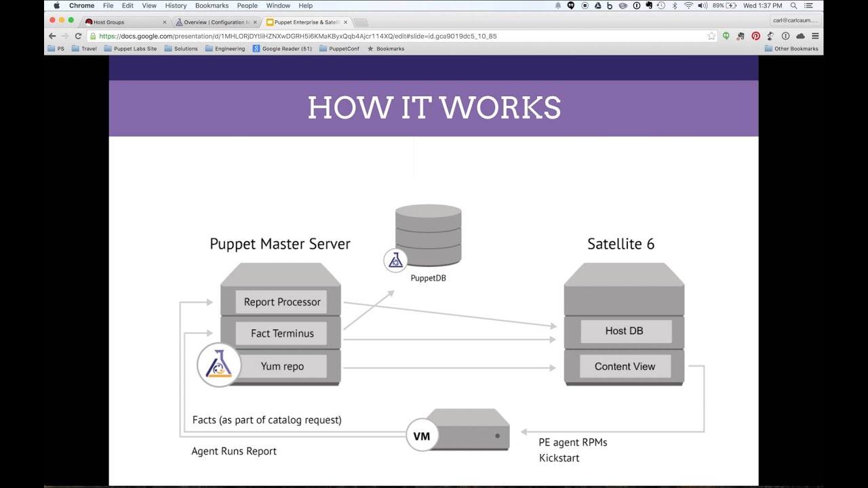
Task: Open the Solutions bookmarks folder
Action: [x=181, y=49]
